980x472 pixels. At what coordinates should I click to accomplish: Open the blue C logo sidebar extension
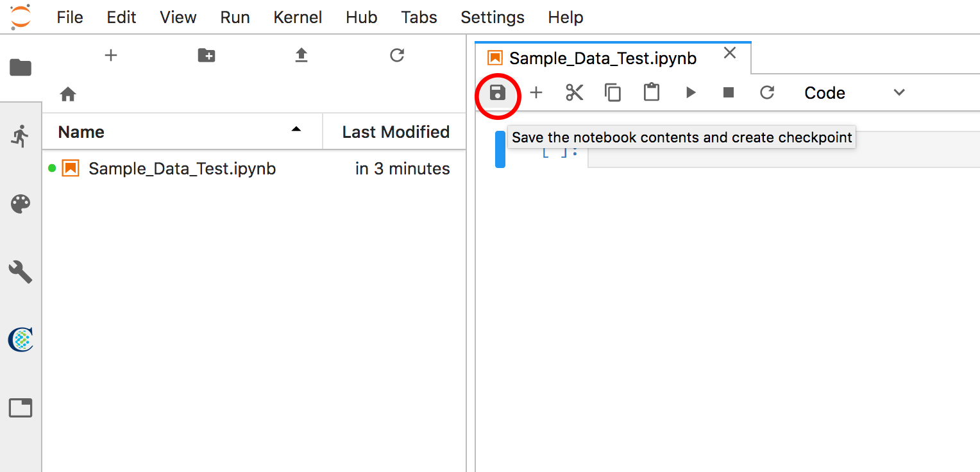21,339
